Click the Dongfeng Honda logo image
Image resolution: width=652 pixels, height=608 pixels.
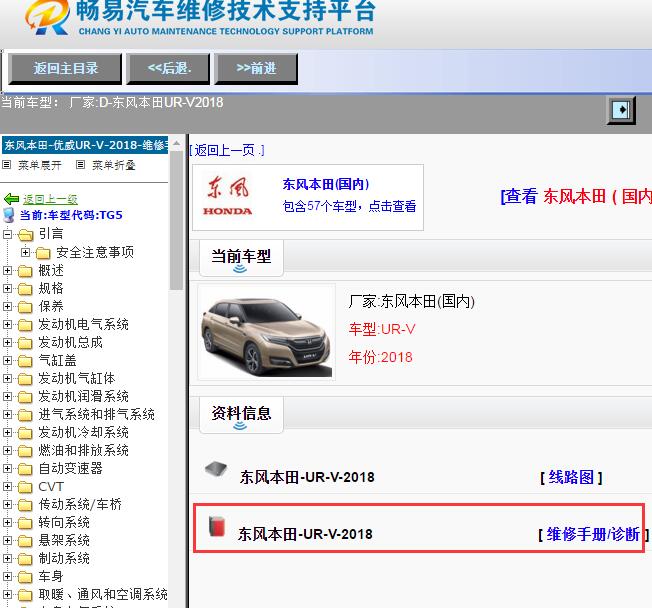click(x=227, y=196)
